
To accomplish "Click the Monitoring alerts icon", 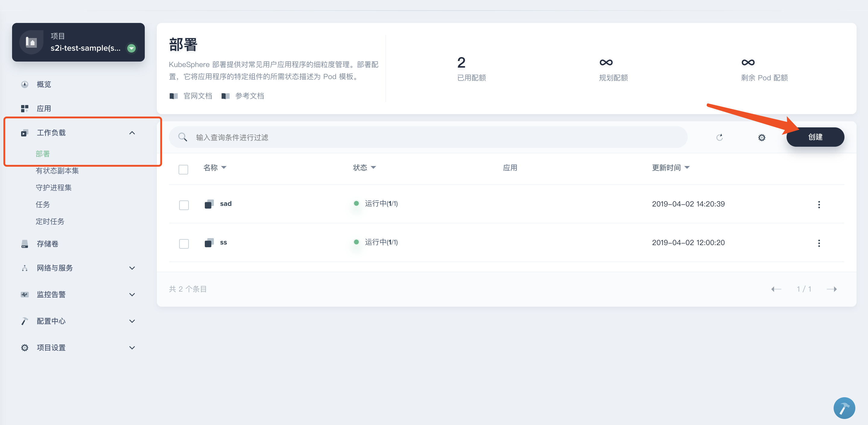I will 25,295.
